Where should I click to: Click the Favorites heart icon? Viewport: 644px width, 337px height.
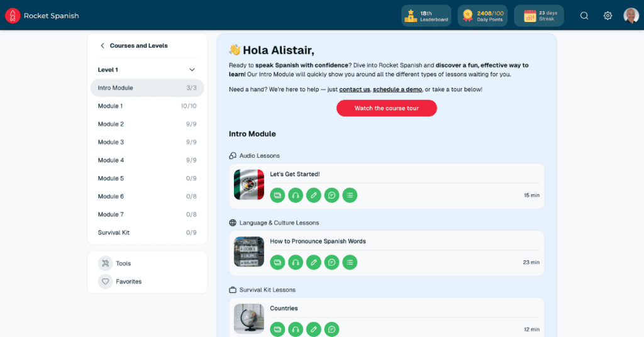click(105, 281)
